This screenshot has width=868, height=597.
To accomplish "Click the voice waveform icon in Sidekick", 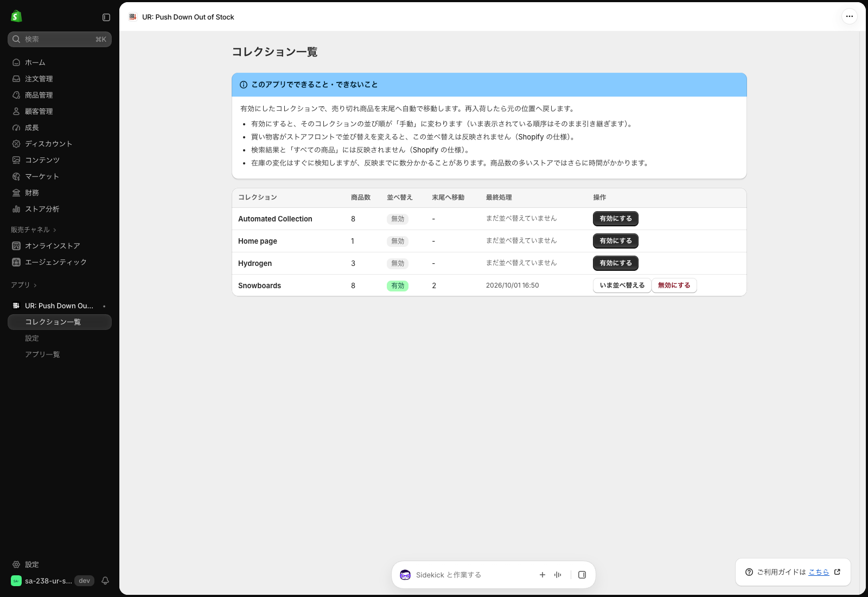I will (558, 575).
